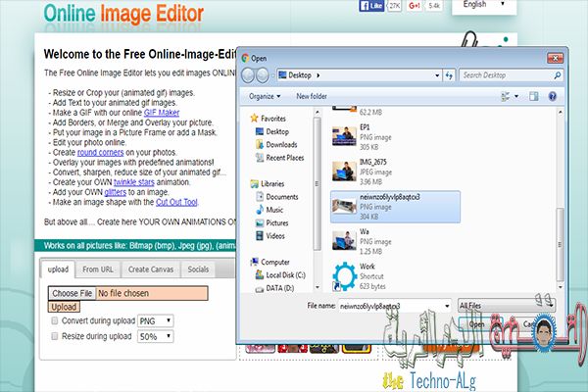Click the Facebook Like button
The width and height of the screenshot is (588, 392).
click(x=371, y=6)
